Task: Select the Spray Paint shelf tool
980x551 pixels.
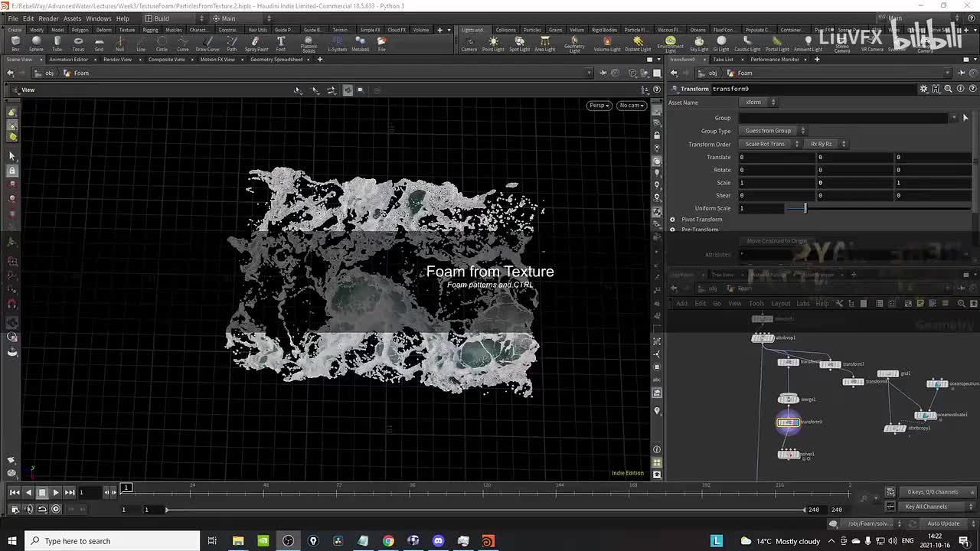Action: click(256, 43)
